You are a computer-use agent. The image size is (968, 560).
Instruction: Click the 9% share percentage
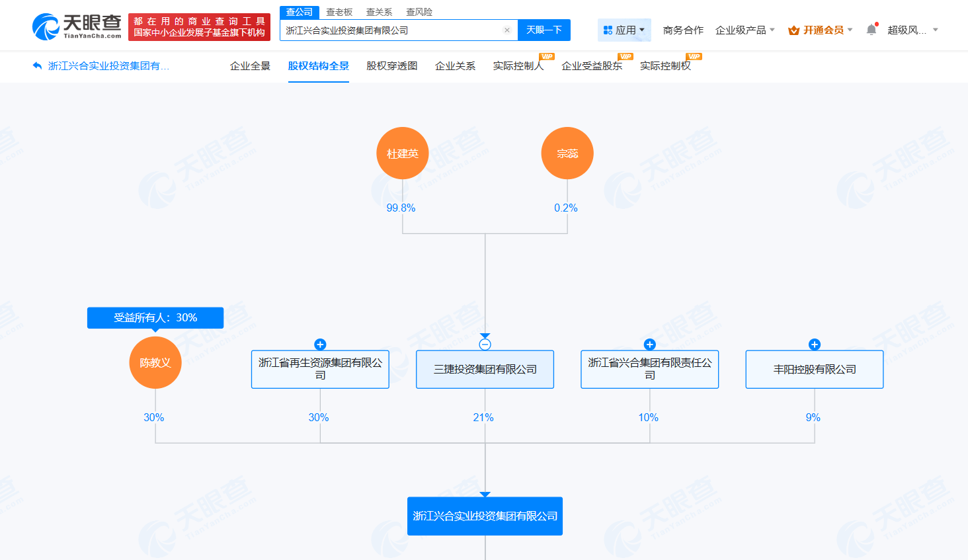813,418
